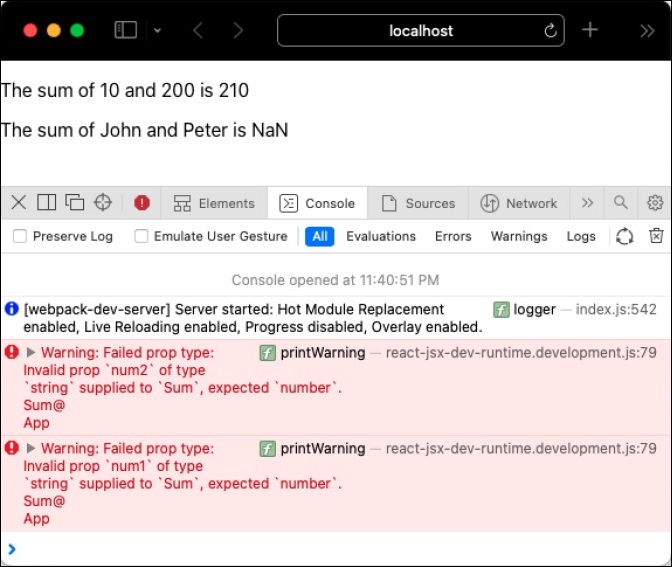Dock the inspector to the side

pyautogui.click(x=46, y=203)
